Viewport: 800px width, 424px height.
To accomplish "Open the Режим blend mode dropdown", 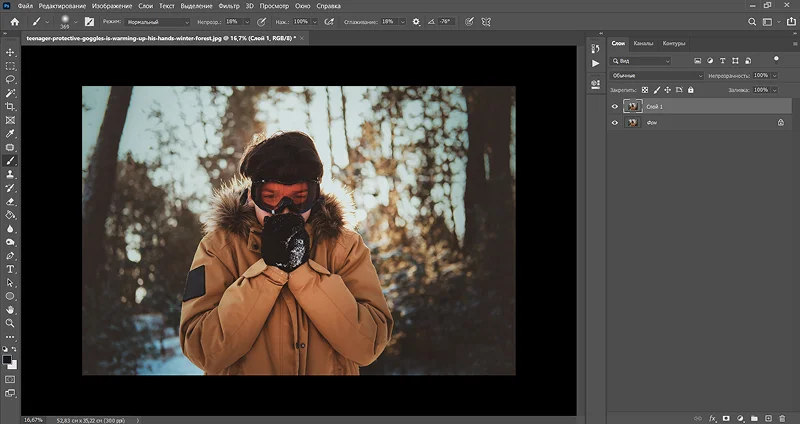I will pos(158,22).
